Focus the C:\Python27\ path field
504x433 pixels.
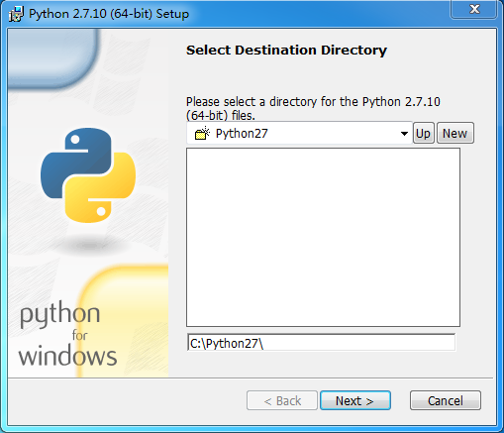[x=321, y=343]
